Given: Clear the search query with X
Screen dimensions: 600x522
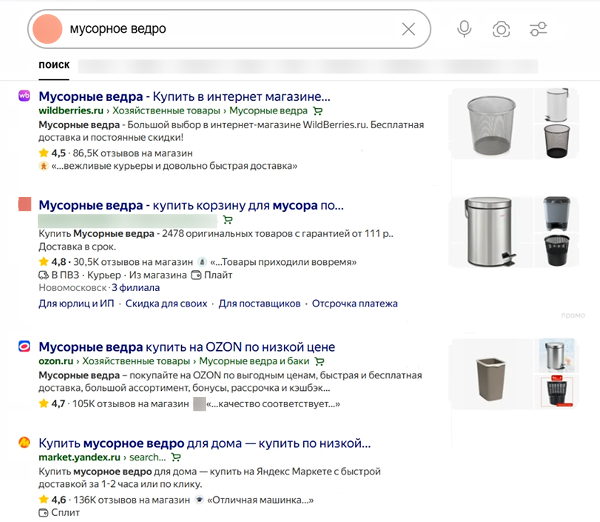Looking at the screenshot, I should click(408, 29).
